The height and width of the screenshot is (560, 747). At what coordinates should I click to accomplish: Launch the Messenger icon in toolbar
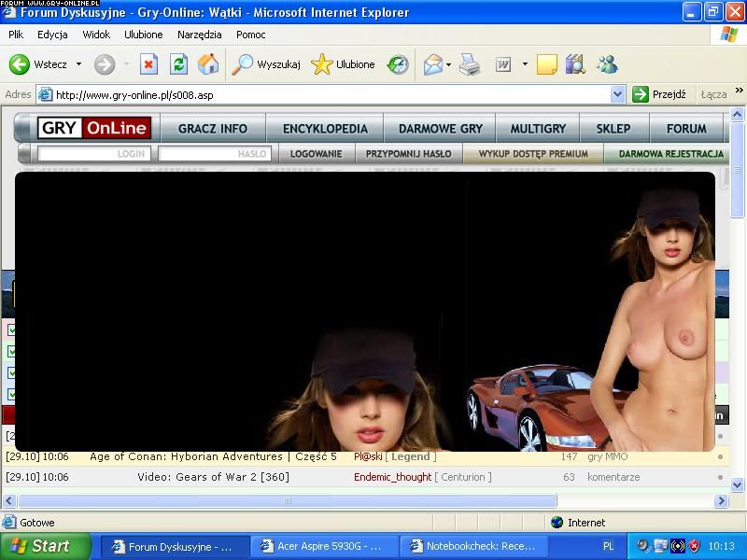[607, 64]
